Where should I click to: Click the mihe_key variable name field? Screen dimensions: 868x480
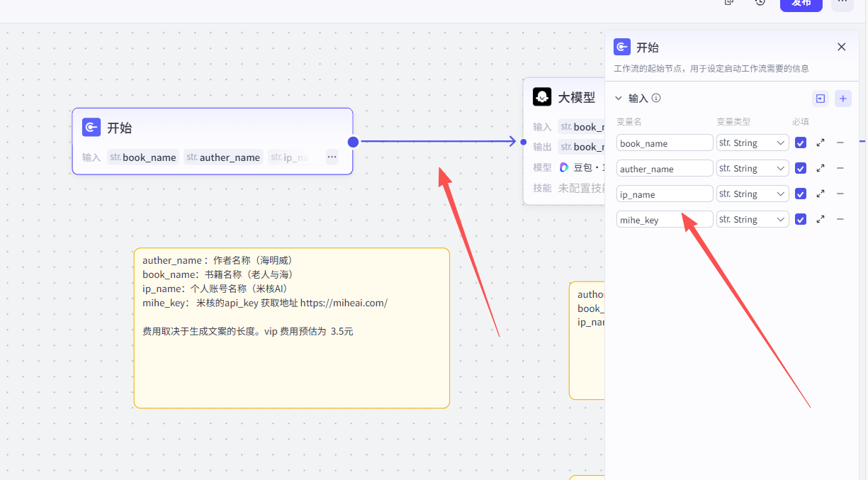coord(664,220)
